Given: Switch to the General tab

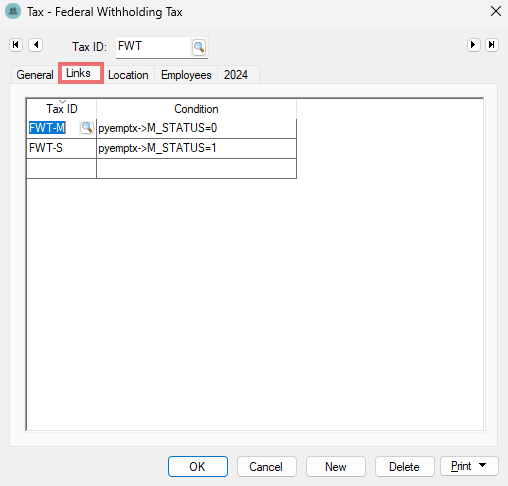Looking at the screenshot, I should point(35,75).
